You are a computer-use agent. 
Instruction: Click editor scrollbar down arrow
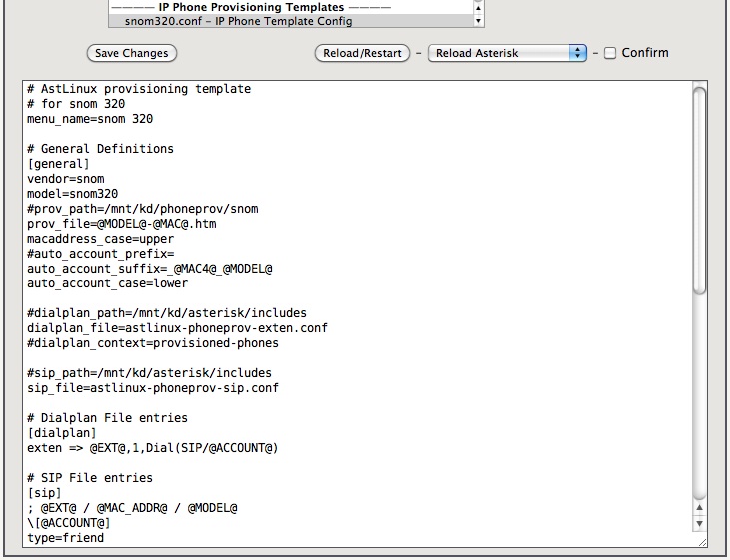point(699,524)
